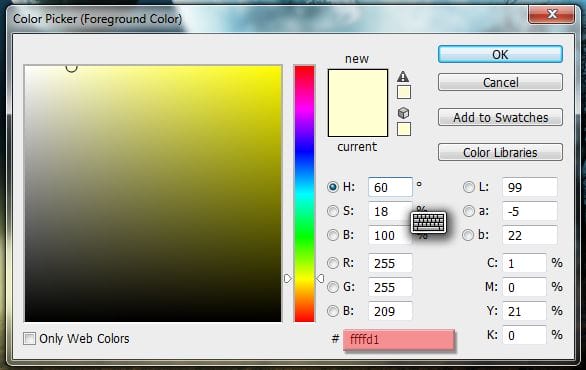The image size is (586, 370).
Task: Click the a field showing -5
Action: click(x=530, y=211)
